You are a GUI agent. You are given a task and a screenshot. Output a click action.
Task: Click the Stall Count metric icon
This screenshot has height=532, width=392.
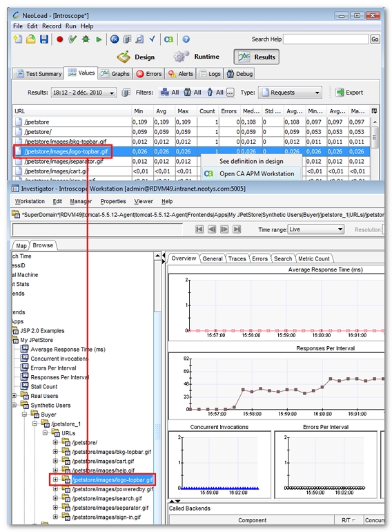point(24,386)
